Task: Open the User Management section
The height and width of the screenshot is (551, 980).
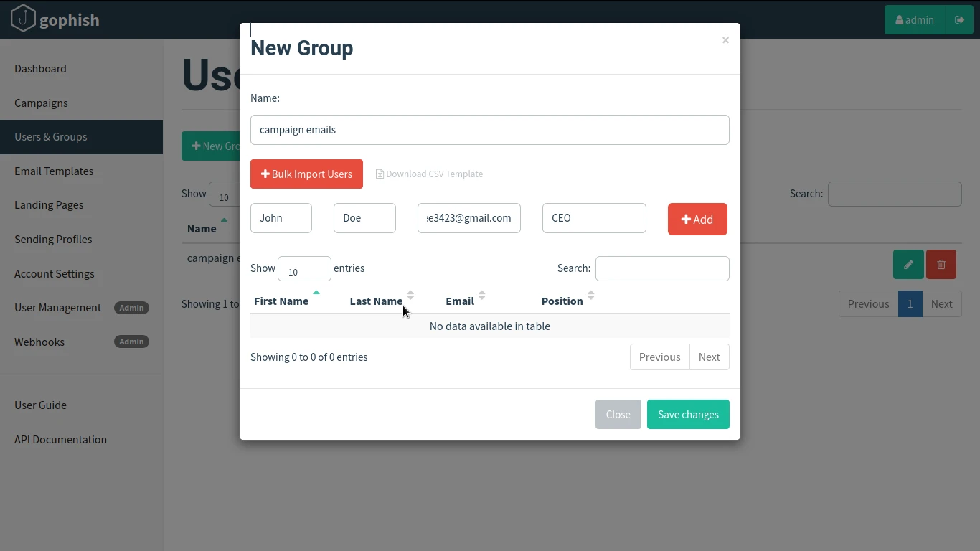Action: 57,307
